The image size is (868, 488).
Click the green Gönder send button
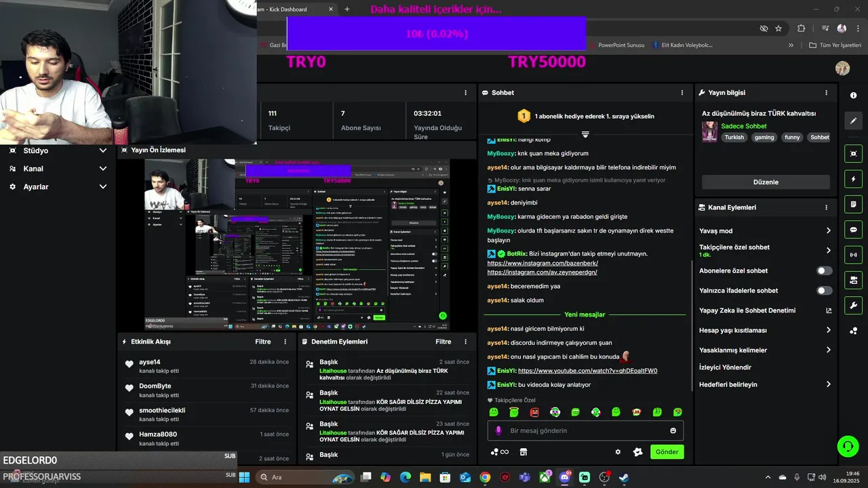click(x=667, y=452)
